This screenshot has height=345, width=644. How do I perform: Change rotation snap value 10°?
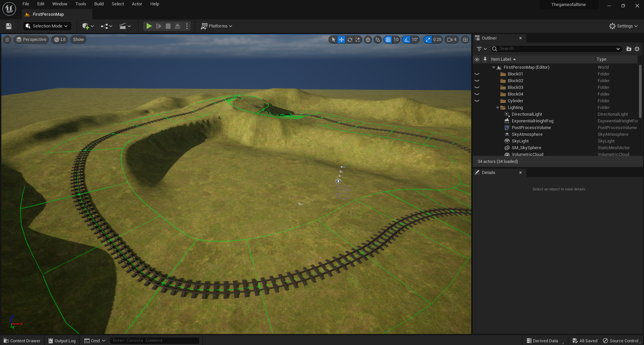[x=415, y=40]
